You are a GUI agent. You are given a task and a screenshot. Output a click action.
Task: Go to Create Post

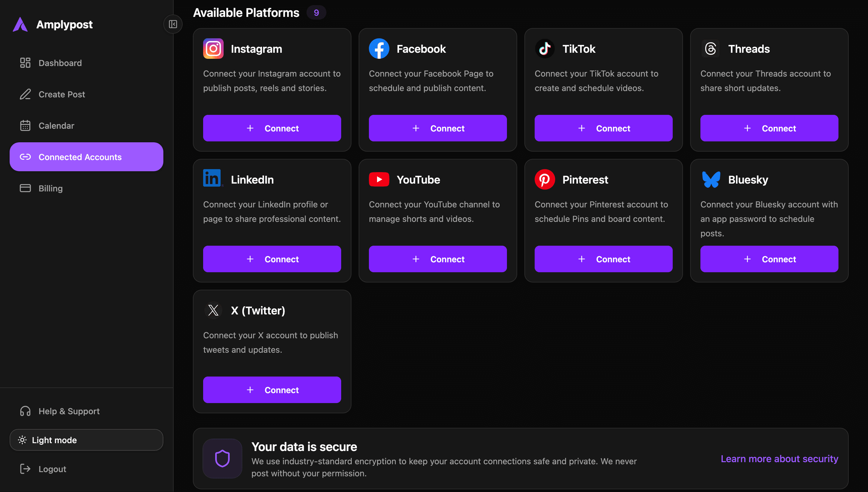tap(86, 94)
